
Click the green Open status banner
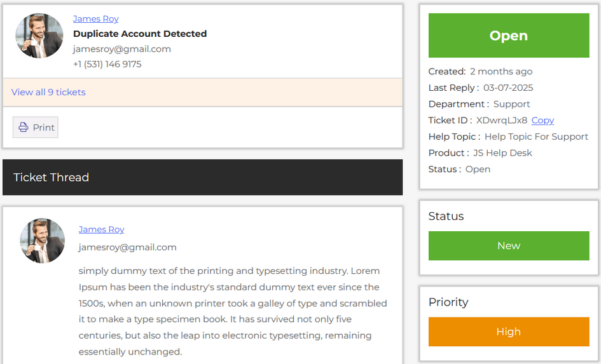click(509, 36)
